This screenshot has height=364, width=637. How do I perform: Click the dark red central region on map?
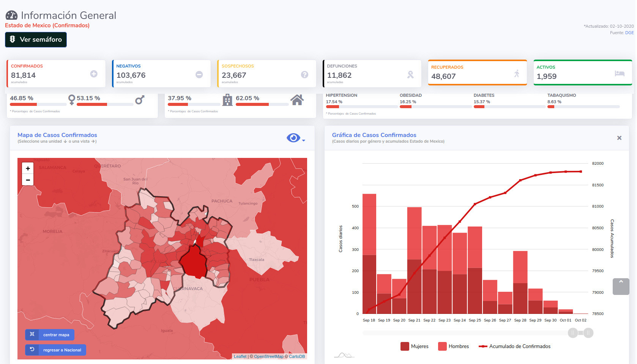(x=194, y=262)
